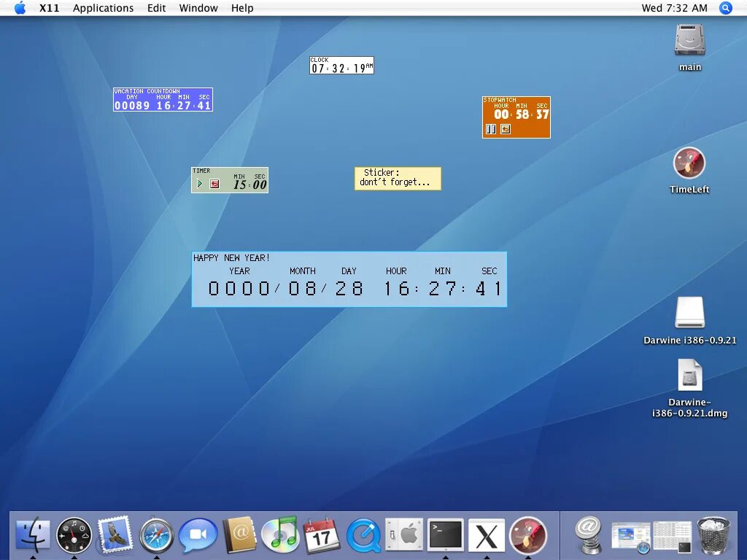
Task: Click the TimeLeft icon in dock
Action: [x=528, y=534]
